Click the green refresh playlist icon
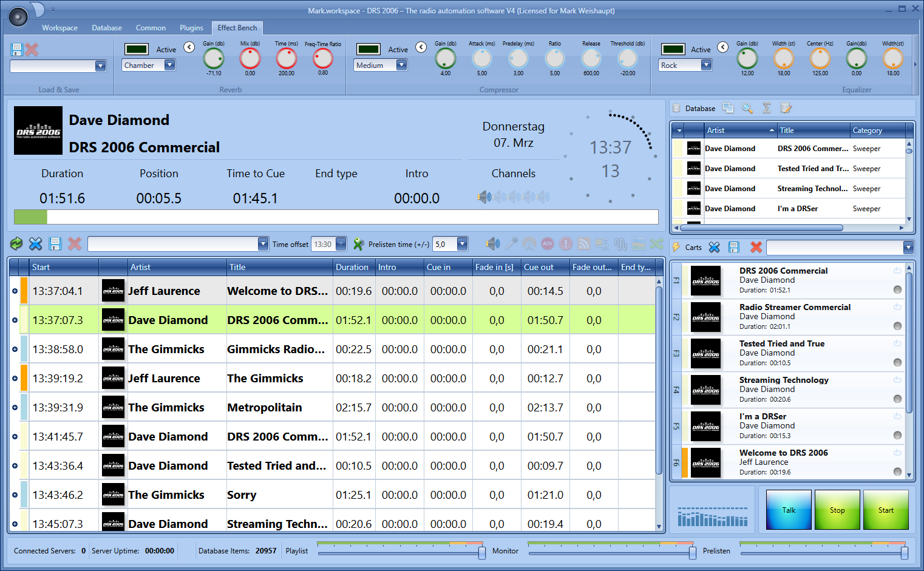Image resolution: width=924 pixels, height=571 pixels. click(x=16, y=244)
